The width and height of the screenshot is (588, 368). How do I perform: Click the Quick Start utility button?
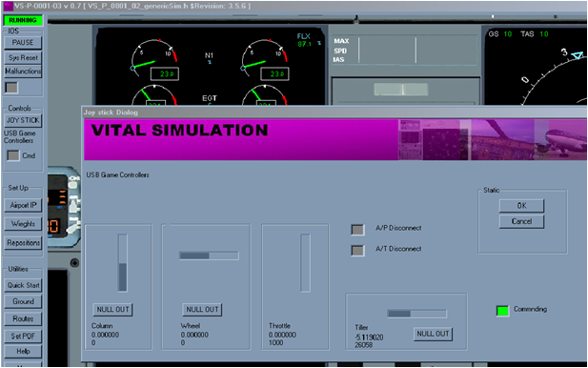(x=23, y=285)
